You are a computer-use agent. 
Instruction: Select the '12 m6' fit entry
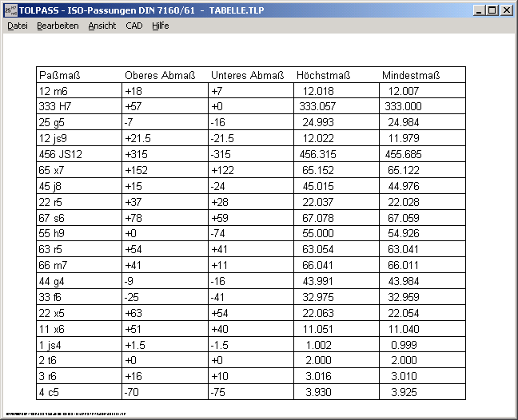(x=55, y=91)
